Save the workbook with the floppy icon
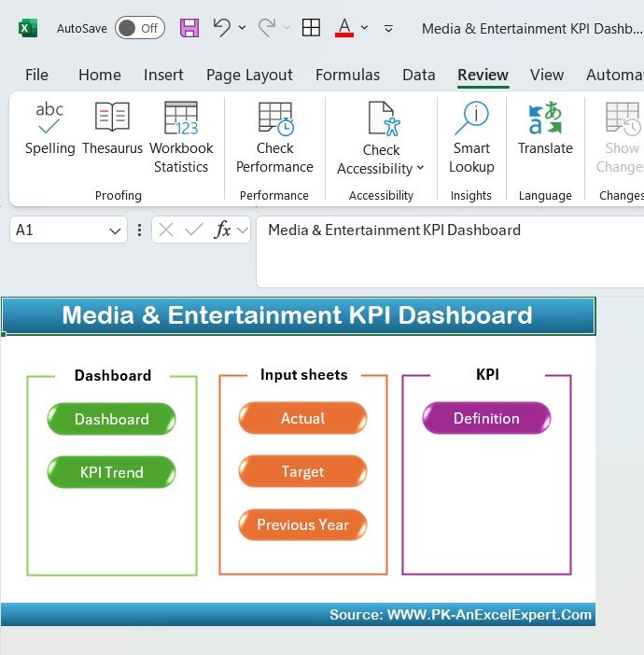Image resolution: width=644 pixels, height=655 pixels. click(x=189, y=28)
